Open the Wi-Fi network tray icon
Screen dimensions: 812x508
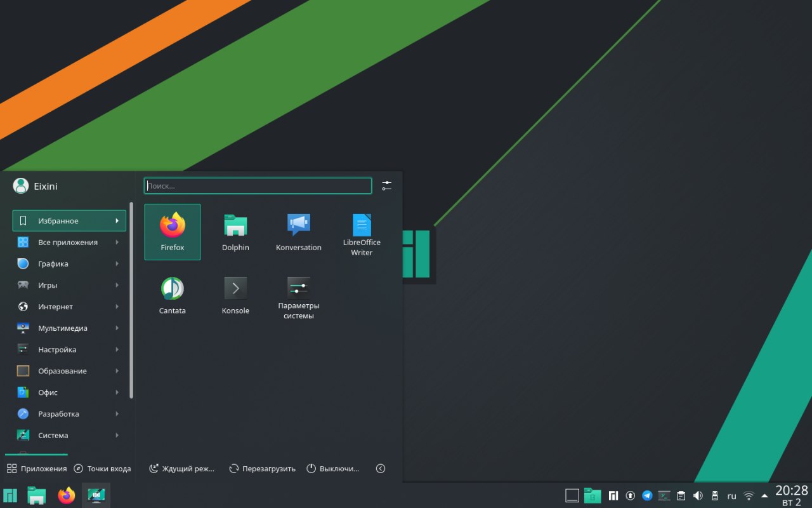pos(749,495)
